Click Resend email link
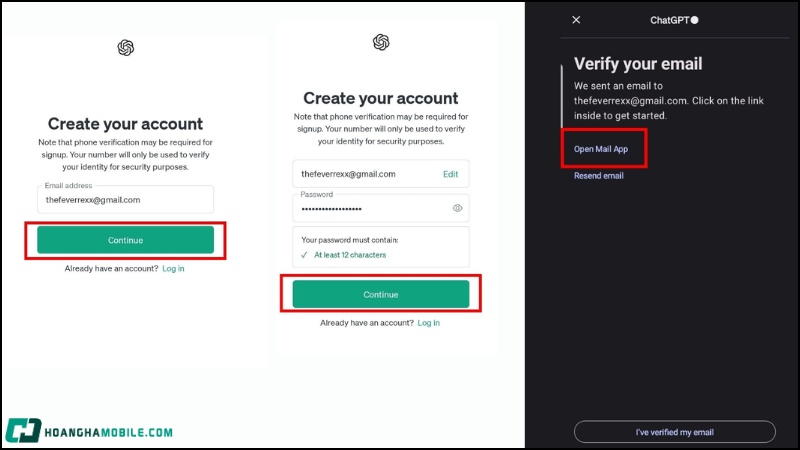The width and height of the screenshot is (800, 450). (598, 176)
